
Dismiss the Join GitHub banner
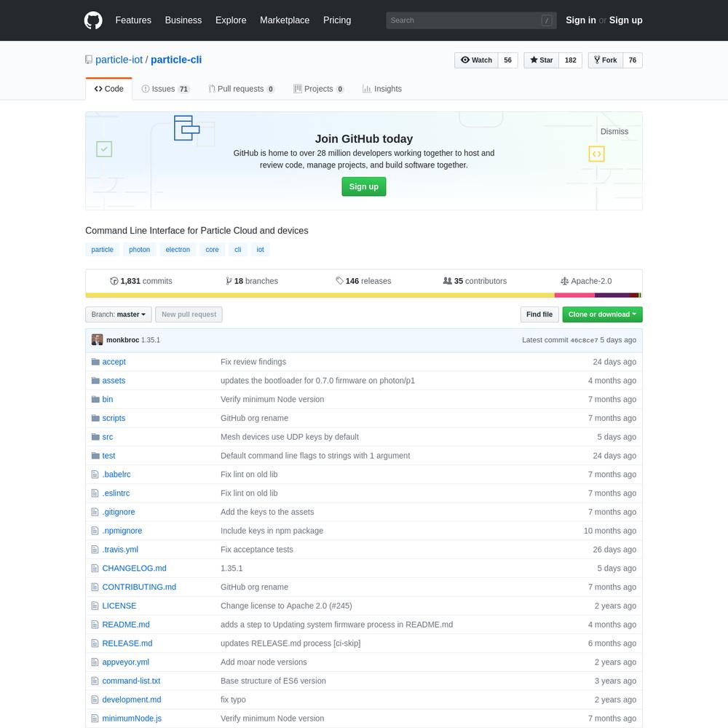click(x=614, y=131)
